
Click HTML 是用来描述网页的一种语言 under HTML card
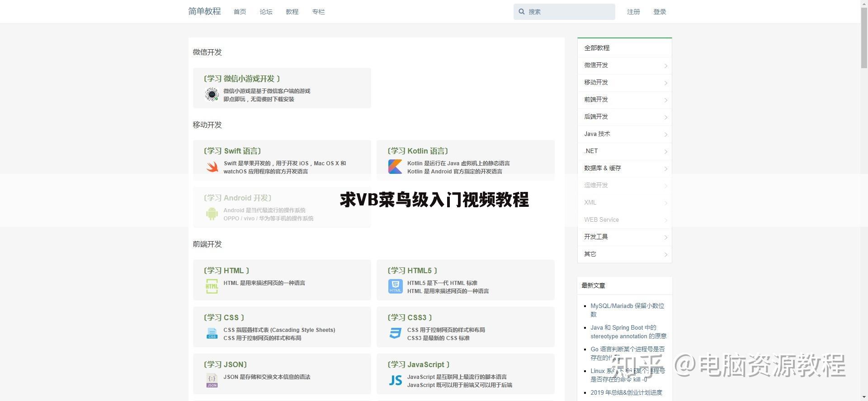pos(264,283)
